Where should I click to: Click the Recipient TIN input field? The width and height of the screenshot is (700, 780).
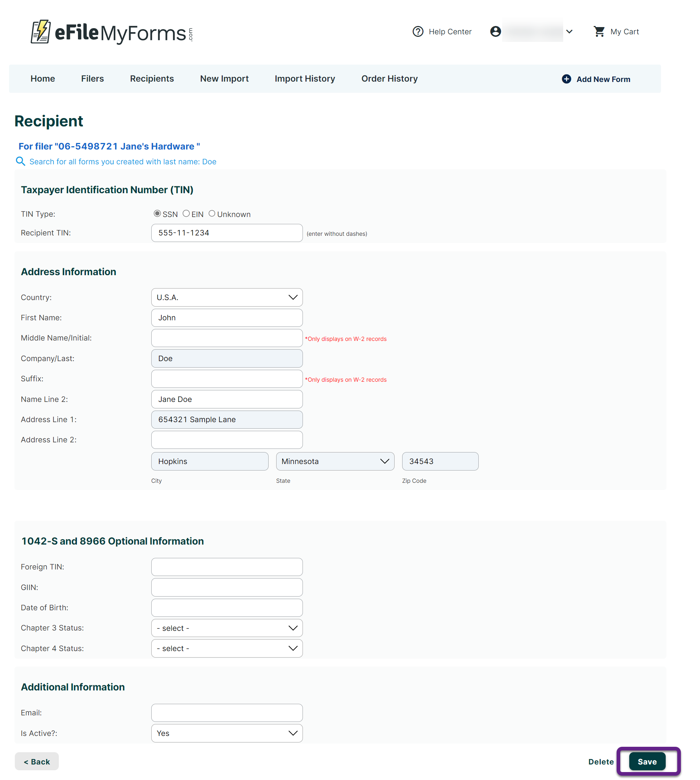pyautogui.click(x=227, y=233)
